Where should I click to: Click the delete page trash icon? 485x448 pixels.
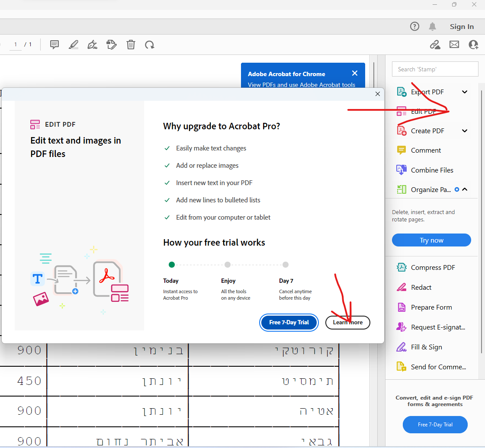pos(131,45)
